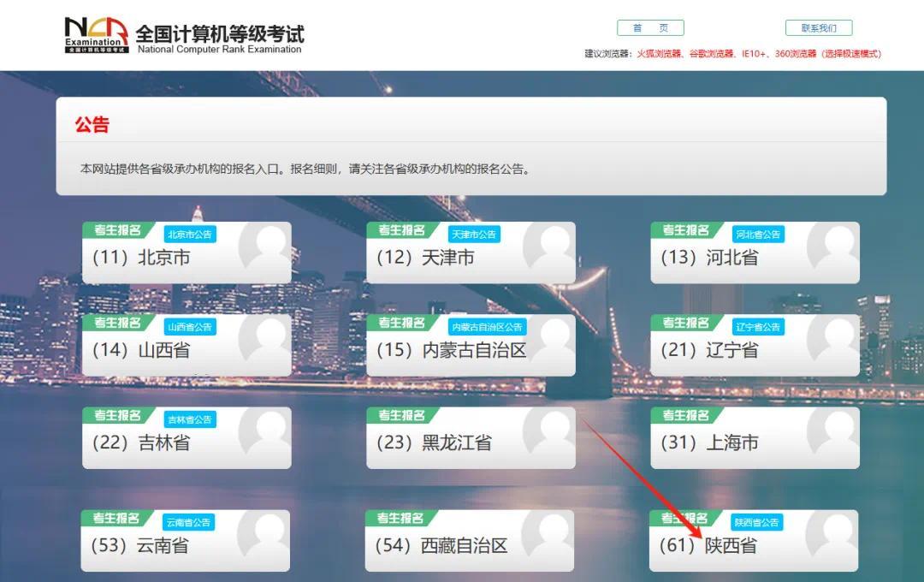Open 北京市公告 announcement link
The height and width of the screenshot is (582, 924).
pos(191,231)
